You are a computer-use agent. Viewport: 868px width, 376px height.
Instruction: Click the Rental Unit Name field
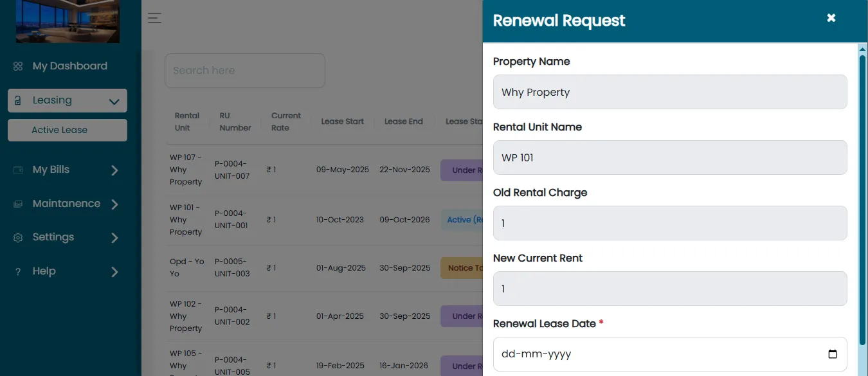[670, 157]
